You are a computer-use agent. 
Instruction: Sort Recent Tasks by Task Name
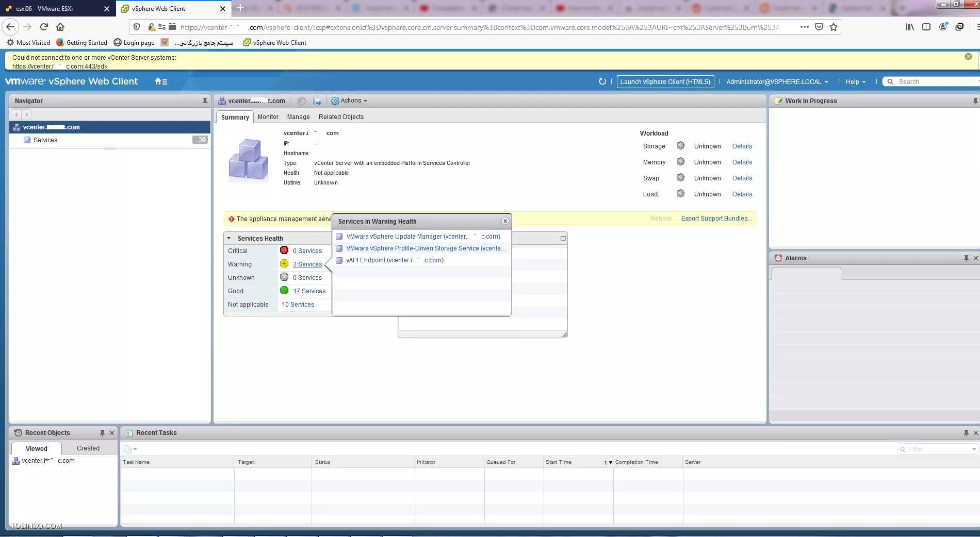pyautogui.click(x=177, y=462)
